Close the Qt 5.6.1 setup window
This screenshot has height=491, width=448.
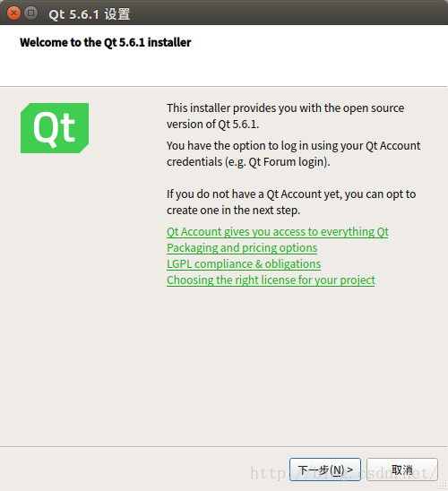13,13
